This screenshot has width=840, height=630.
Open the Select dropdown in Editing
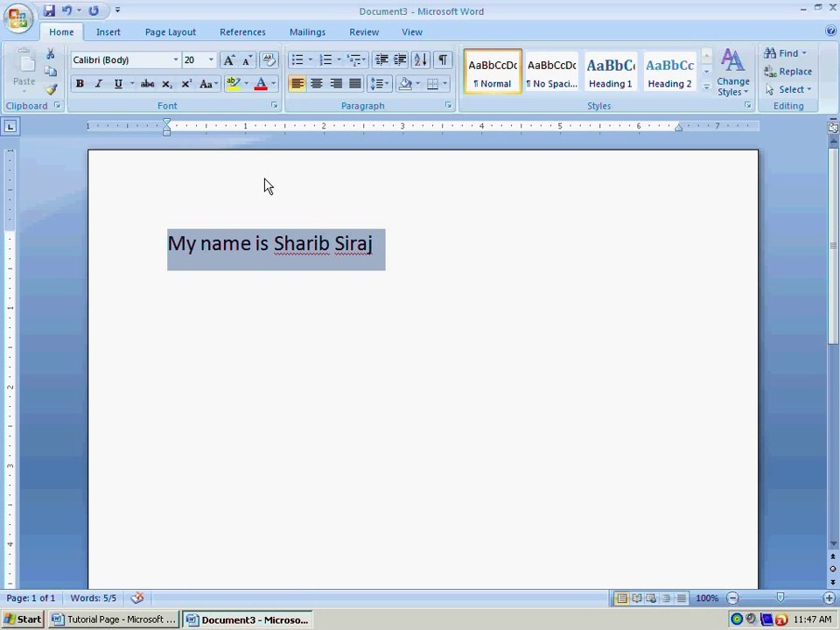(788, 89)
